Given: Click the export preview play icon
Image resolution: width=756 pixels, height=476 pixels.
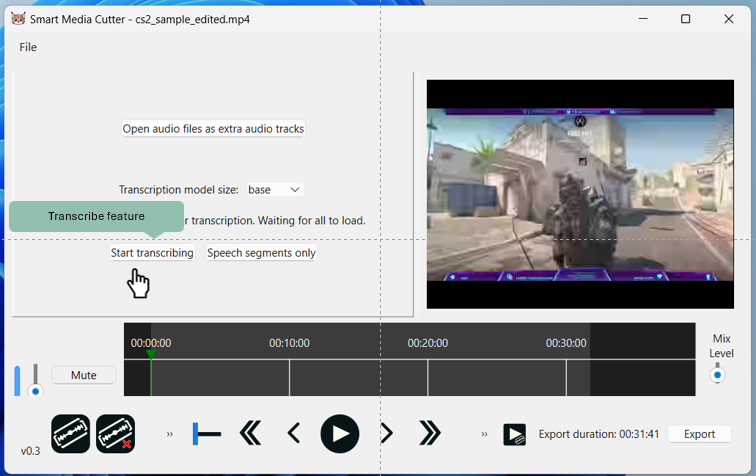Looking at the screenshot, I should coord(514,434).
